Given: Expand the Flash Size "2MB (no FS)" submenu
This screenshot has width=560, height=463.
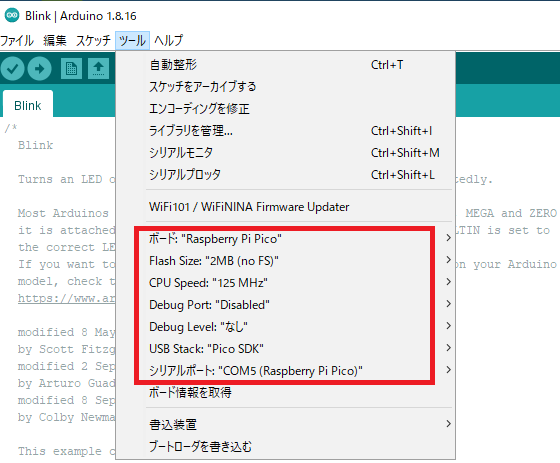Looking at the screenshot, I should coord(285,260).
